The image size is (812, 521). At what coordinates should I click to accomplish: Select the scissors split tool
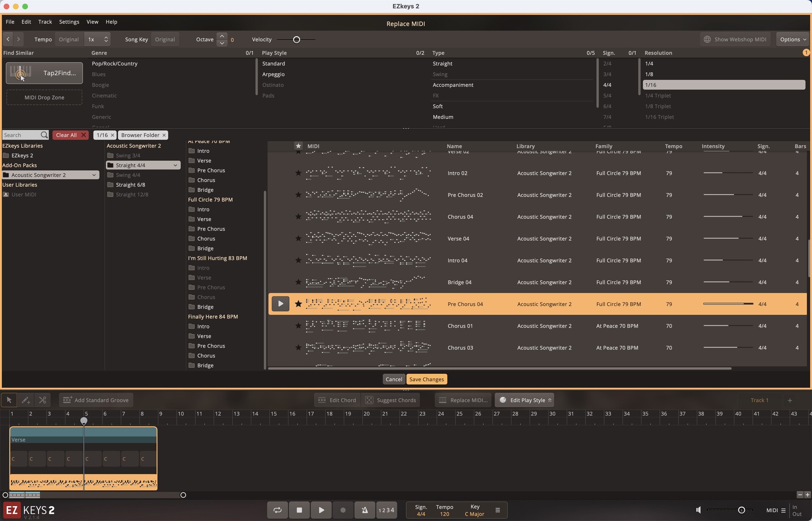[x=42, y=400]
